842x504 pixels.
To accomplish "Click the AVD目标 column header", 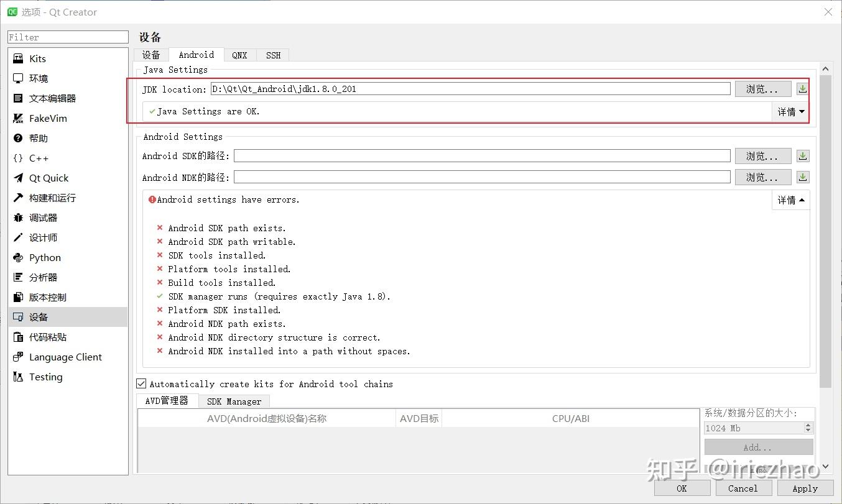I will tap(419, 419).
